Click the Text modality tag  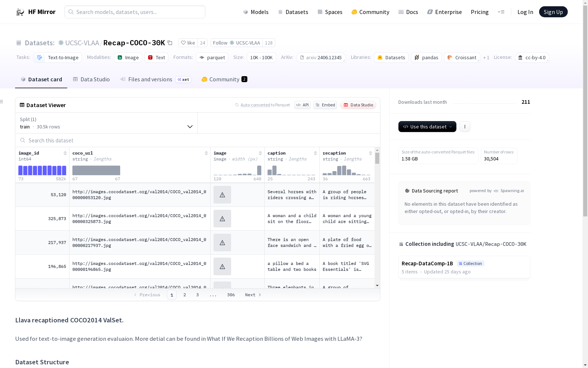(x=156, y=57)
